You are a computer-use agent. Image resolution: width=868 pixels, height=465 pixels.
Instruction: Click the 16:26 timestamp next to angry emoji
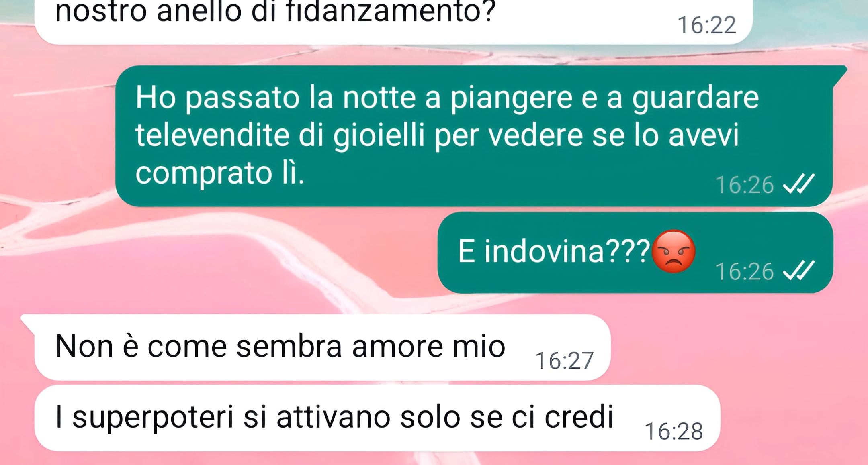tap(744, 271)
